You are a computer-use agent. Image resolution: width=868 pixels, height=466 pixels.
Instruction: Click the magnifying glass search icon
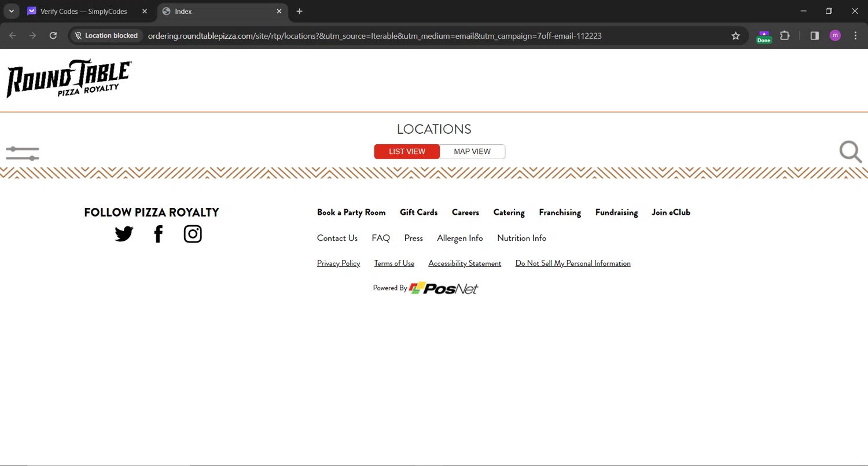[851, 152]
